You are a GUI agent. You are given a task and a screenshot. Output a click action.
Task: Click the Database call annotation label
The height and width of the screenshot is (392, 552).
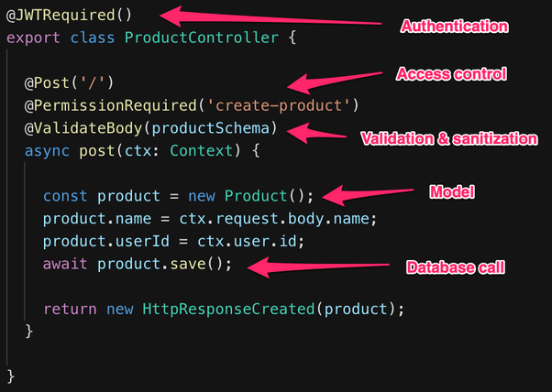click(456, 267)
